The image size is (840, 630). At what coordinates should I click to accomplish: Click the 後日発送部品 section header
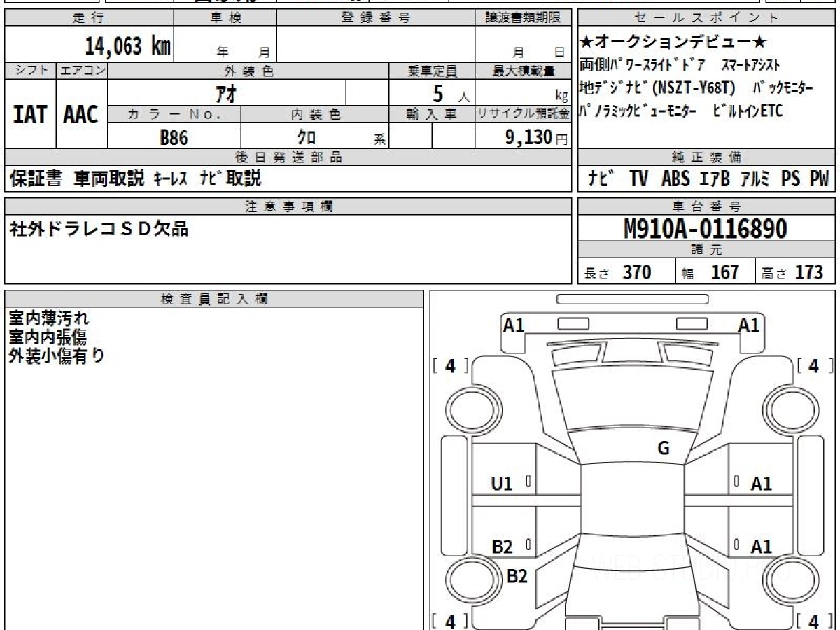[x=288, y=157]
